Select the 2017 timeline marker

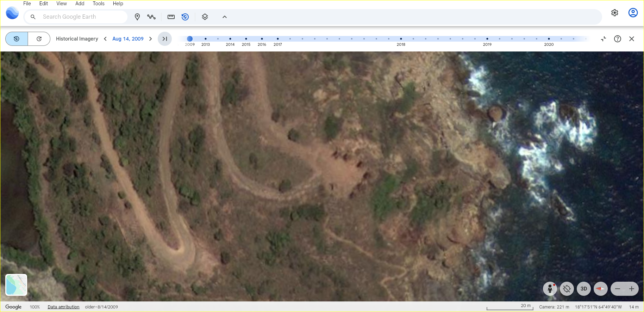(278, 39)
